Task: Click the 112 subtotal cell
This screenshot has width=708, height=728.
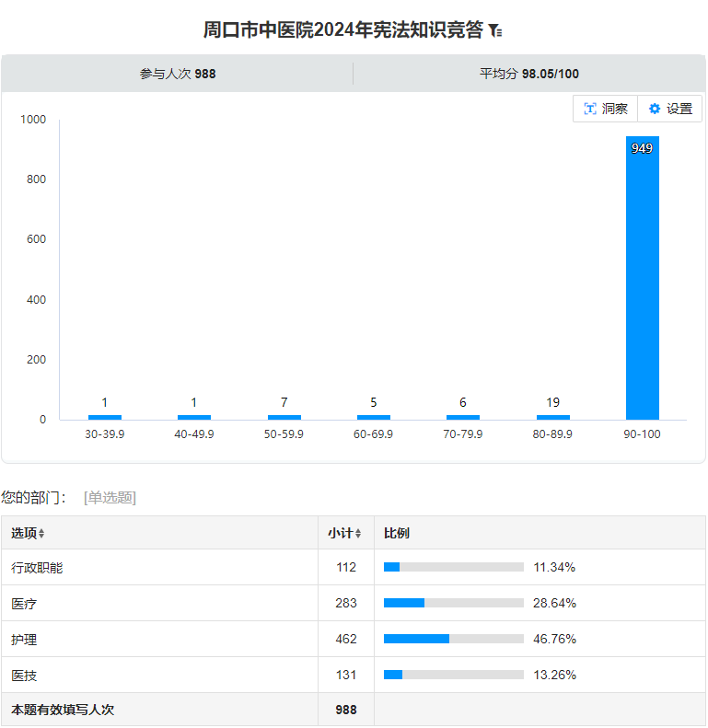Action: pos(346,567)
